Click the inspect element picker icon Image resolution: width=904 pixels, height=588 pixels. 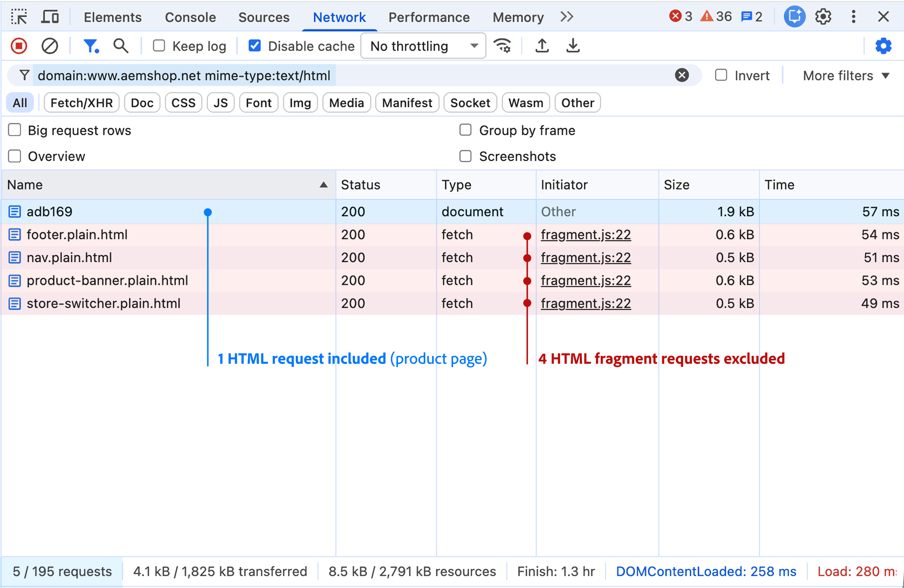tap(19, 17)
